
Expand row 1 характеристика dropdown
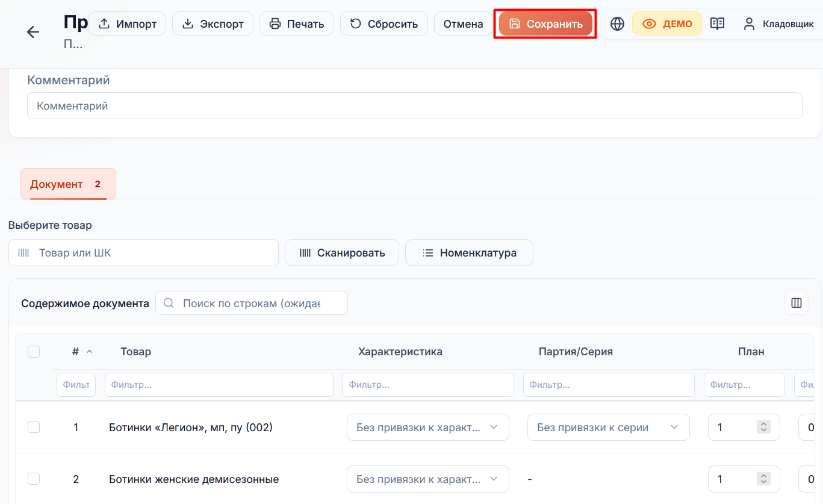428,428
